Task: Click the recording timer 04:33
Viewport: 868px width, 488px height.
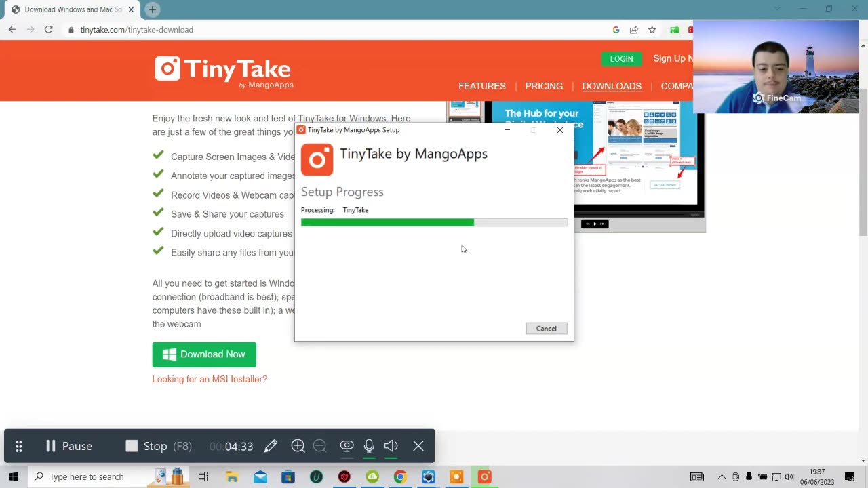Action: (231, 446)
